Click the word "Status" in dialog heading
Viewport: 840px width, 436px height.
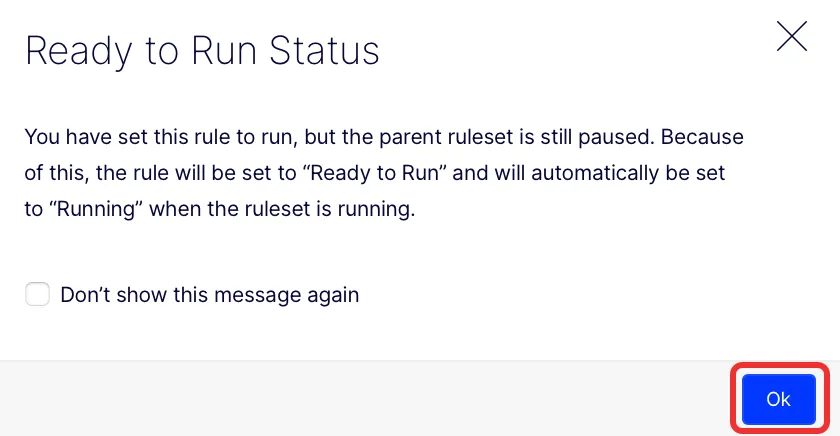324,51
